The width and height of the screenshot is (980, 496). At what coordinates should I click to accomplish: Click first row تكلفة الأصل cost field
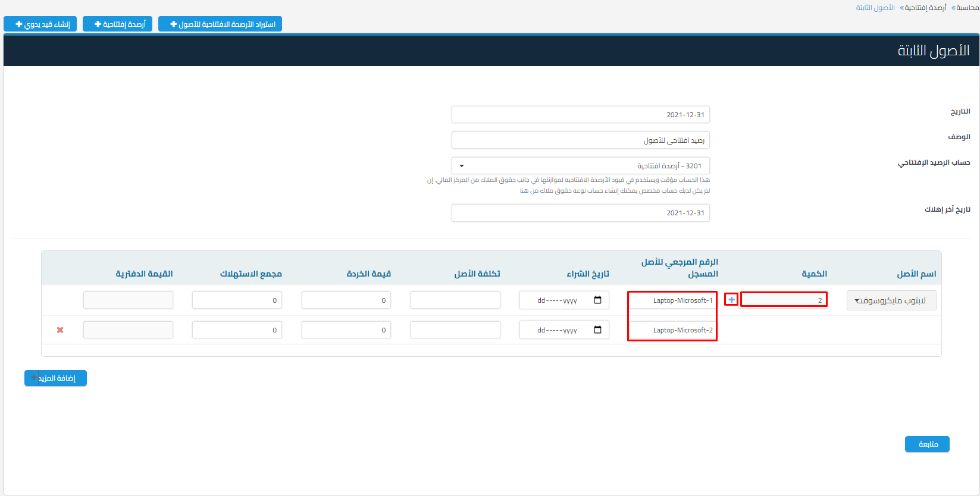coord(455,300)
